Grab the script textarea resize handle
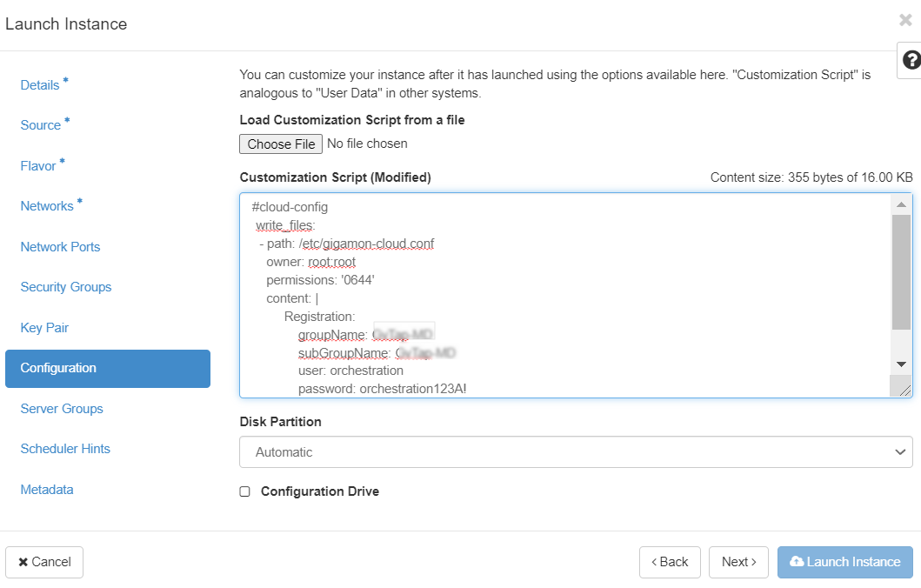 [x=904, y=391]
